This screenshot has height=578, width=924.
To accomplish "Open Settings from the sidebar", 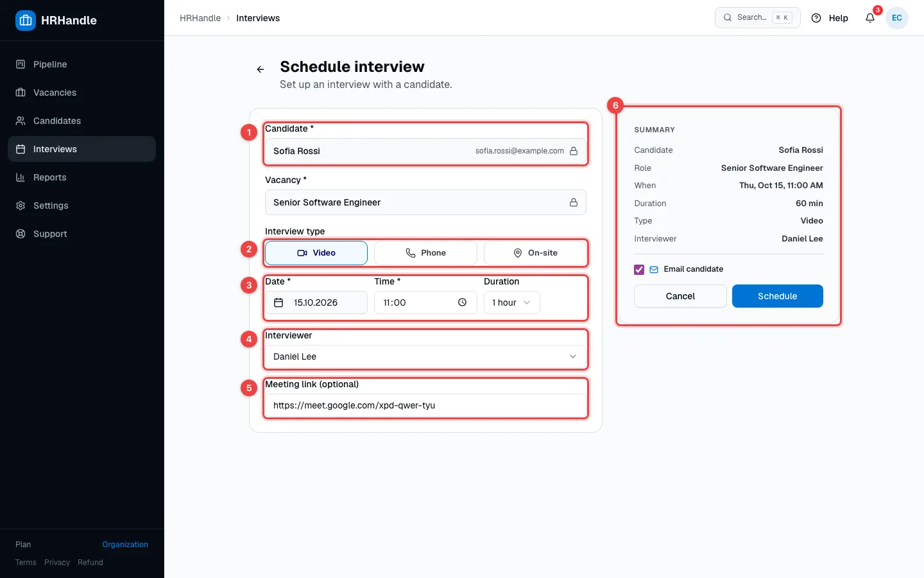I will coord(81,206).
